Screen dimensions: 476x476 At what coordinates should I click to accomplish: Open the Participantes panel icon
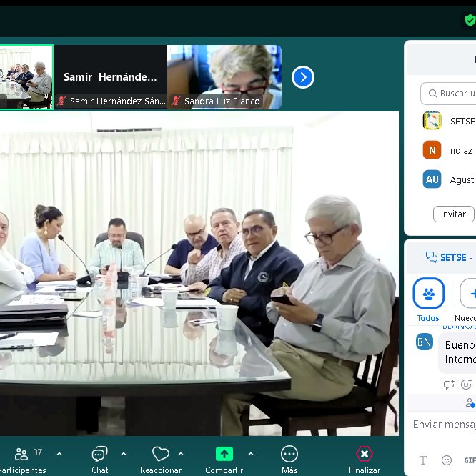[x=21, y=454]
